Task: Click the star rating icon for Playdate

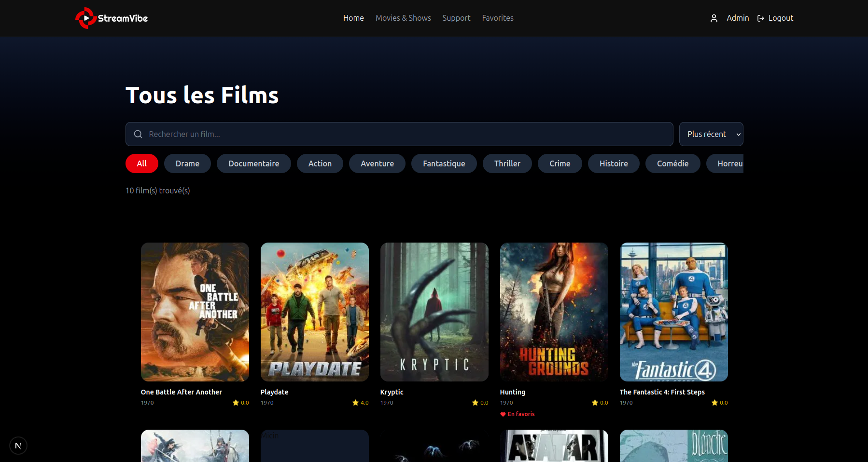Action: point(355,403)
